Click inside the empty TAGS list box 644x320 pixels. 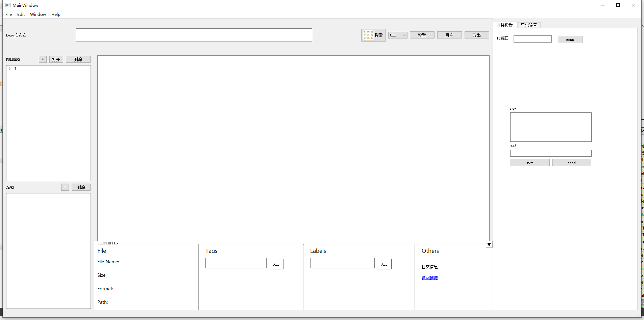[x=48, y=251]
